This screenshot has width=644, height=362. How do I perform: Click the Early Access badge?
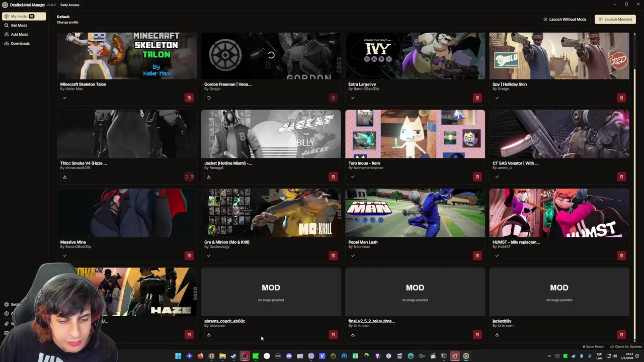pyautogui.click(x=69, y=5)
